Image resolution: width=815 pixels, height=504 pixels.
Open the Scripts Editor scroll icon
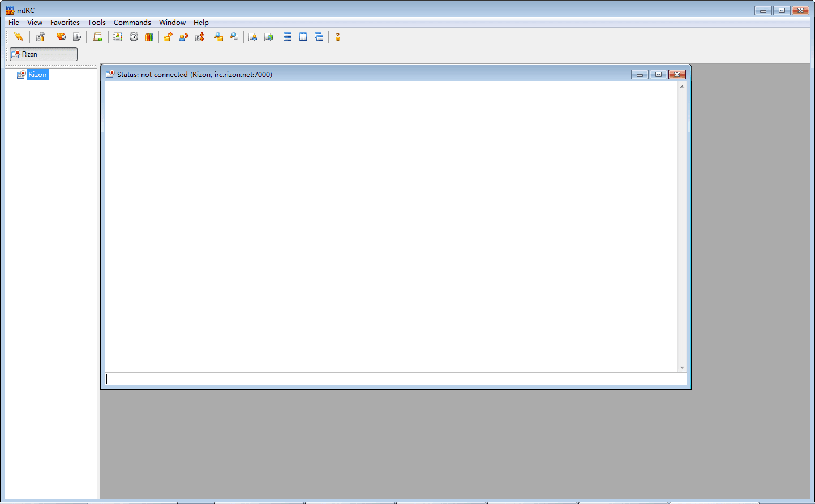[x=97, y=37]
